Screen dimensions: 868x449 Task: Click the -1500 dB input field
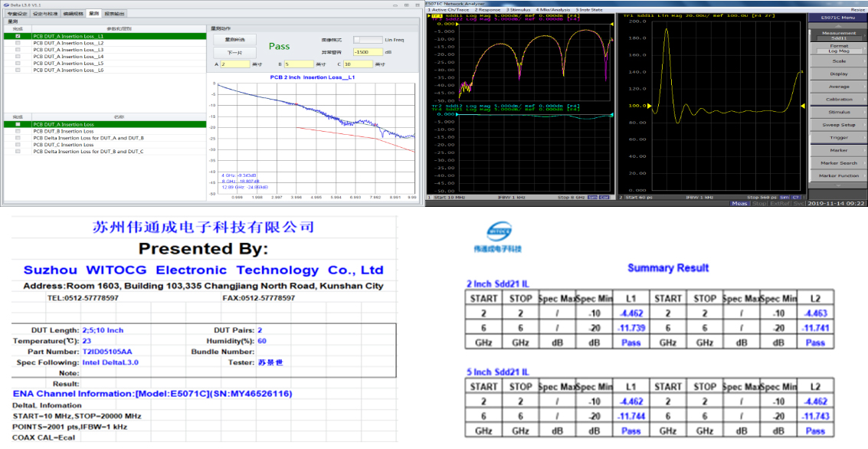point(368,52)
